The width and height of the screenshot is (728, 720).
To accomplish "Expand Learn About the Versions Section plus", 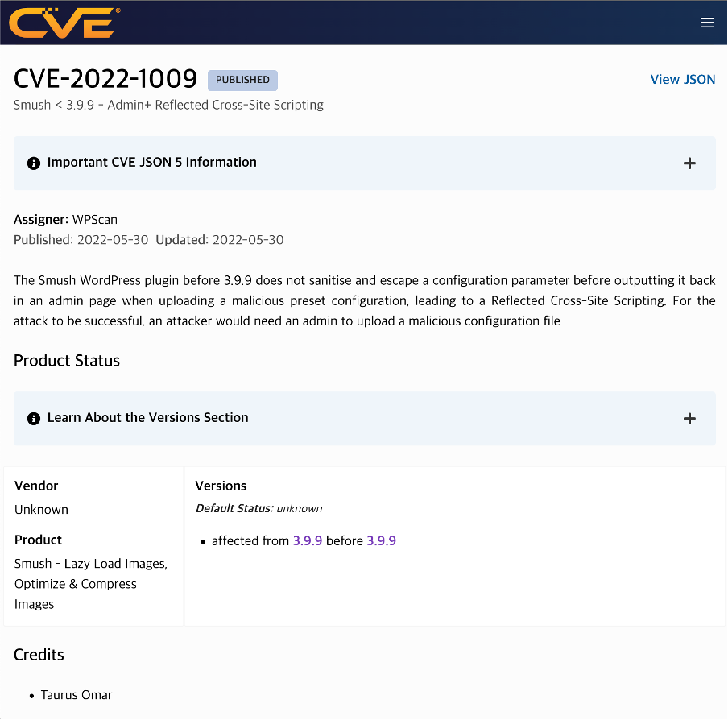I will click(689, 418).
